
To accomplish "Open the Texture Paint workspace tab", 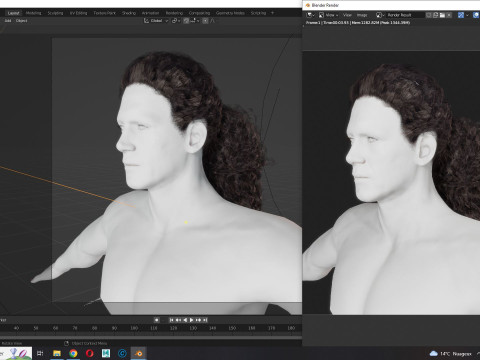I will [x=104, y=13].
